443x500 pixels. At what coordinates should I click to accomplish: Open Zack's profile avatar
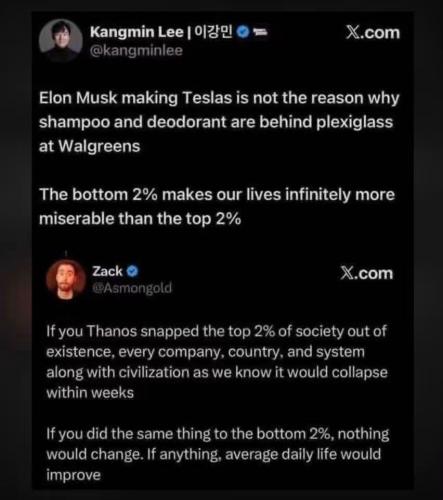pyautogui.click(x=66, y=280)
